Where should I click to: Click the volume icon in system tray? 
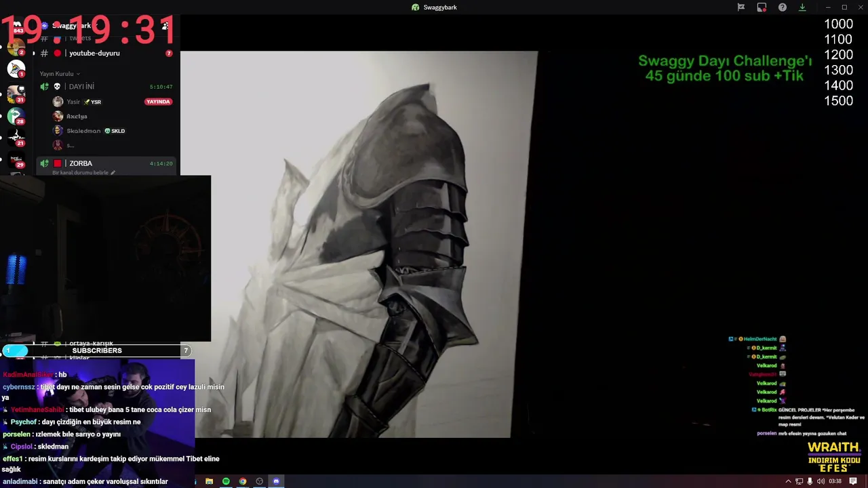821,481
